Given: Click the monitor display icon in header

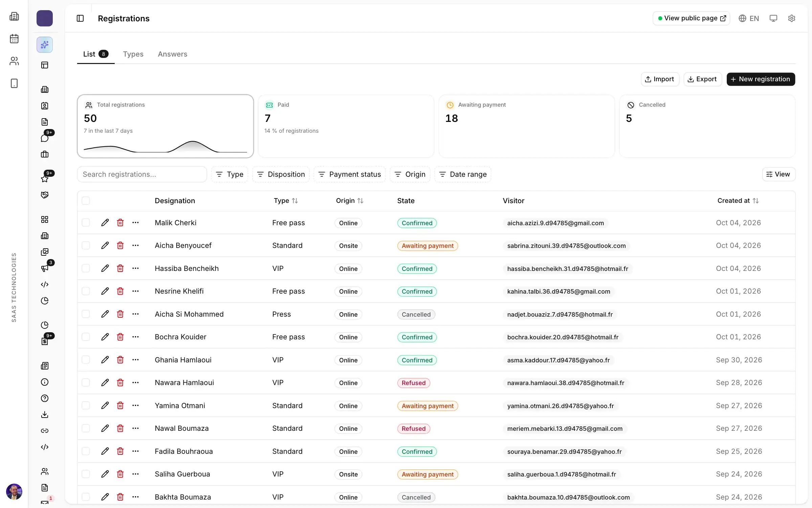Looking at the screenshot, I should [x=773, y=18].
